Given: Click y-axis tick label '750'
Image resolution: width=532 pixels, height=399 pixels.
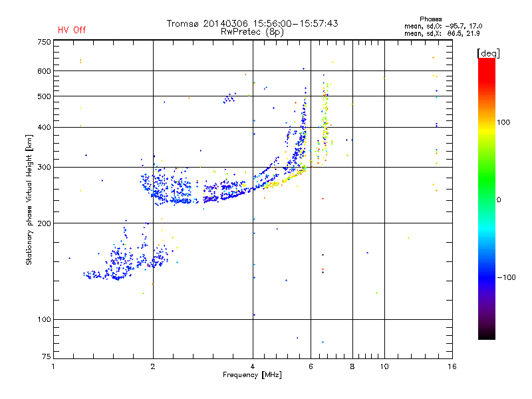Looking at the screenshot, I should coord(44,42).
